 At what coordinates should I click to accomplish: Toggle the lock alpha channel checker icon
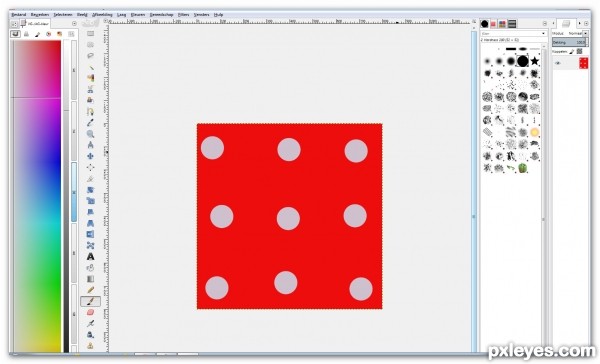[579, 51]
